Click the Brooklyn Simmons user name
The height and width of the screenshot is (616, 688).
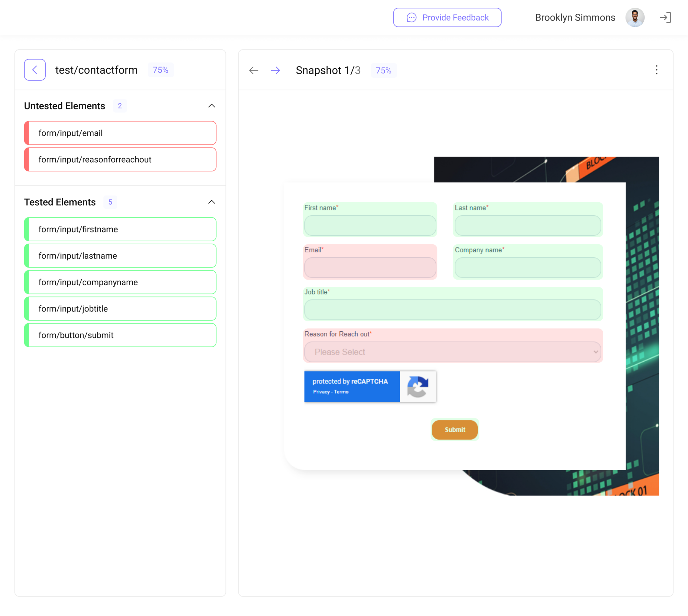575,17
